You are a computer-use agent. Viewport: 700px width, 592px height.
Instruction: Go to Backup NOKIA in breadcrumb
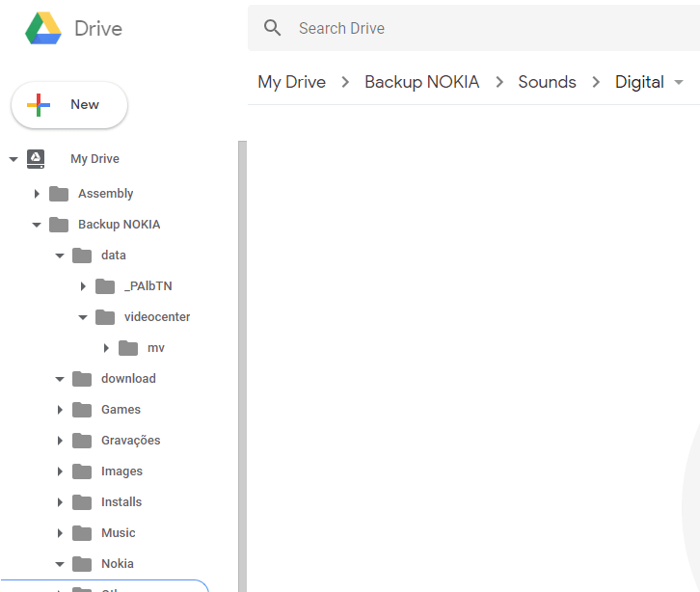(x=422, y=82)
